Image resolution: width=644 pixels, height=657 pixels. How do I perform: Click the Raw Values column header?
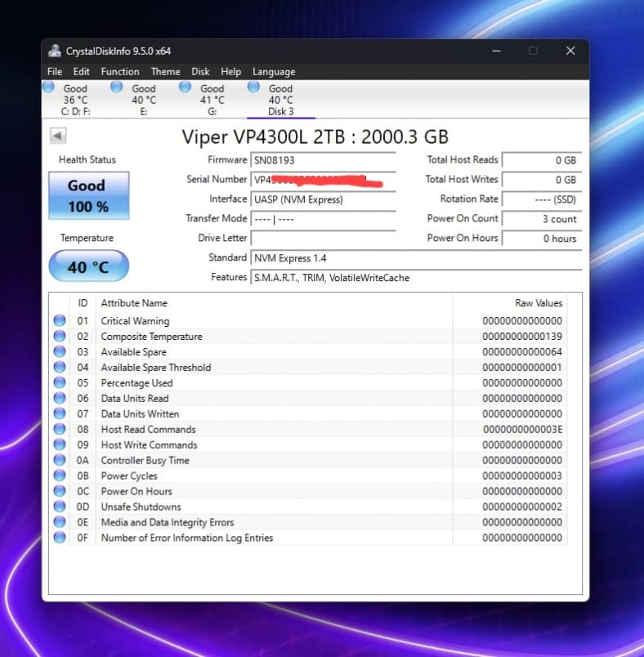click(x=538, y=303)
